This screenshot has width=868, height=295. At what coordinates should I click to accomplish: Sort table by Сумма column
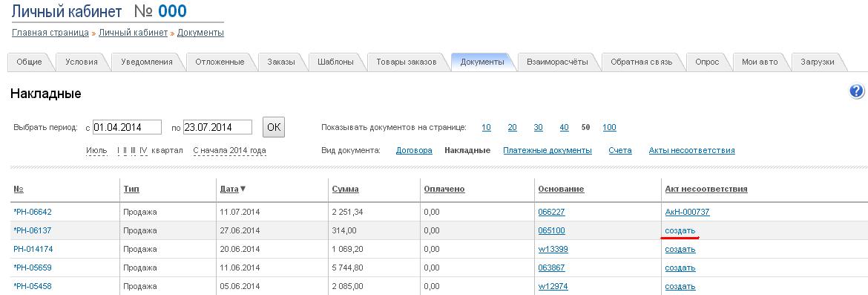(x=346, y=189)
